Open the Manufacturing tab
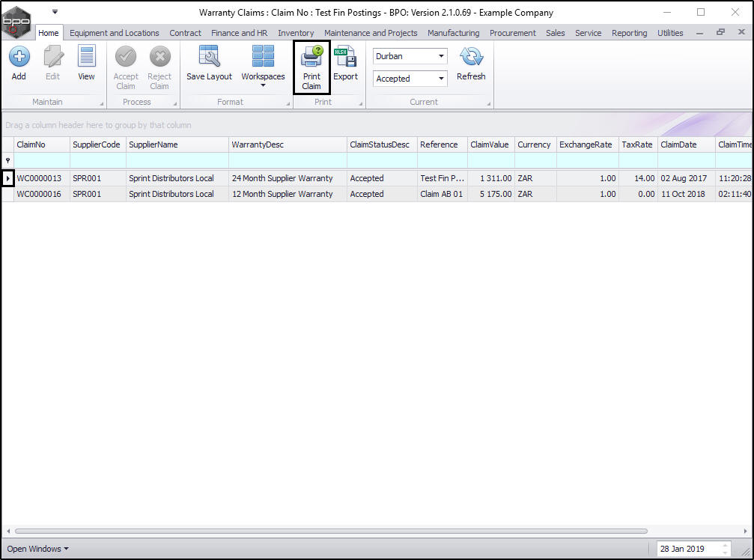Viewport: 754px width, 560px height. 454,33
